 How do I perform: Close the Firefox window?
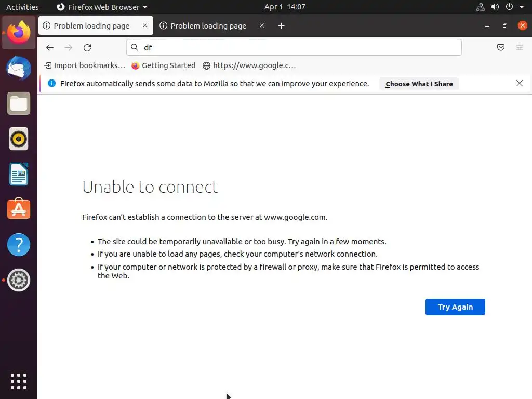[522, 25]
